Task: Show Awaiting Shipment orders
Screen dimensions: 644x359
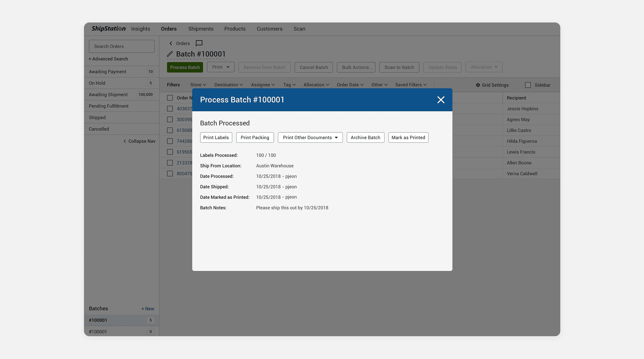Action: 122,95
